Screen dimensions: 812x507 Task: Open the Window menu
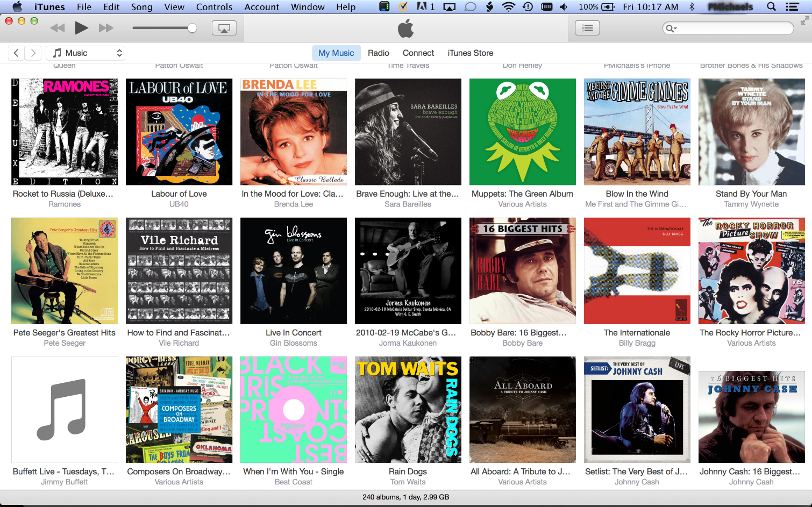pos(308,7)
